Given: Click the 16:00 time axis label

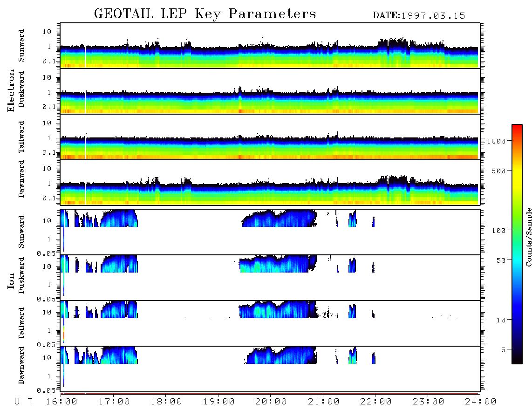Looking at the screenshot, I should [62, 402].
